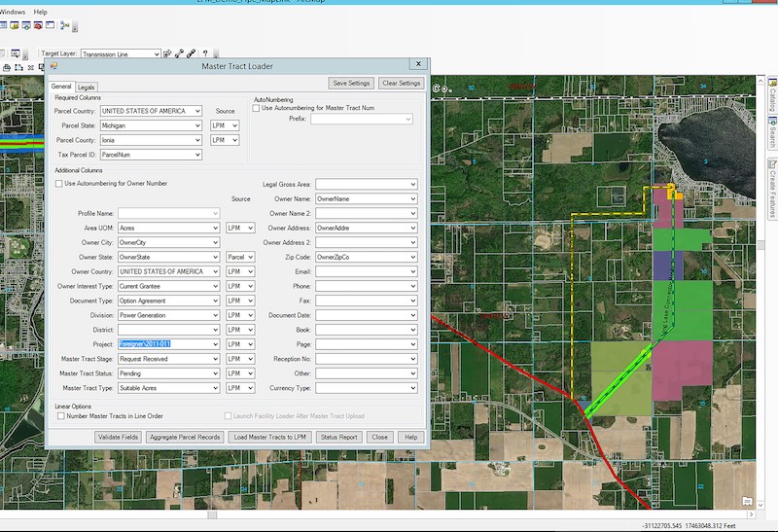Open the Catalog window toolbar icon
The image size is (778, 532).
point(15,25)
